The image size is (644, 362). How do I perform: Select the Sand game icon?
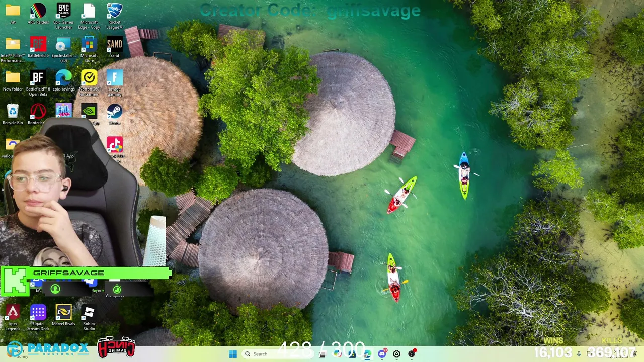pyautogui.click(x=114, y=47)
